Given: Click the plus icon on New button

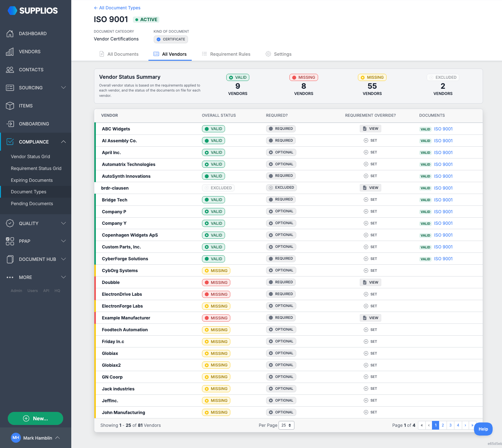Looking at the screenshot, I should click(x=26, y=418).
